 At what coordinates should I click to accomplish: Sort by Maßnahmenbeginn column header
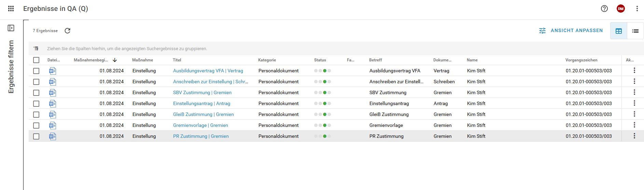tap(91, 60)
